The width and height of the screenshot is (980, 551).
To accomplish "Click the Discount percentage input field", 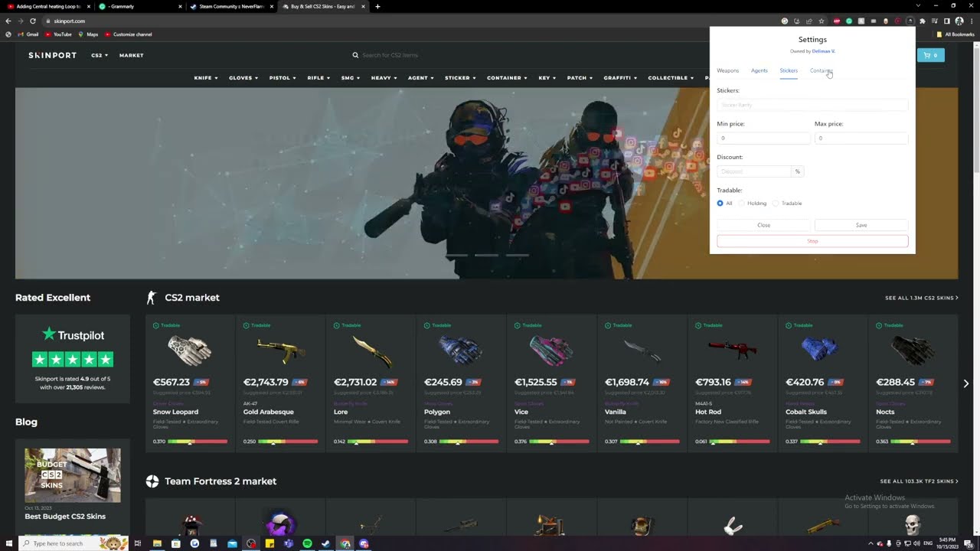I will pos(754,171).
